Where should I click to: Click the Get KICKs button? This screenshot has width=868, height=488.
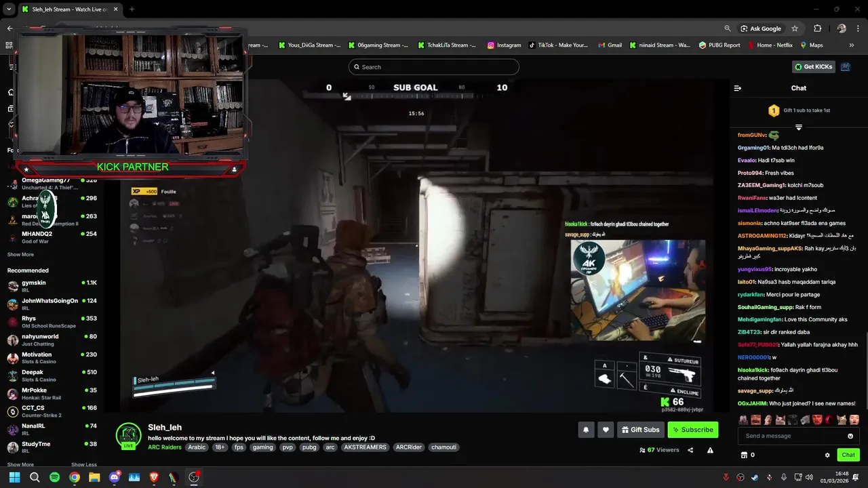813,66
